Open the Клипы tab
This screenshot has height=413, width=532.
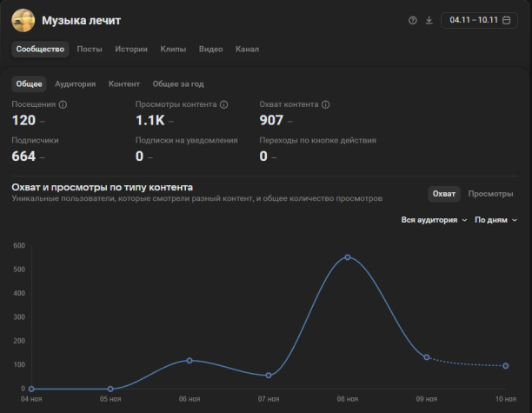coord(173,49)
